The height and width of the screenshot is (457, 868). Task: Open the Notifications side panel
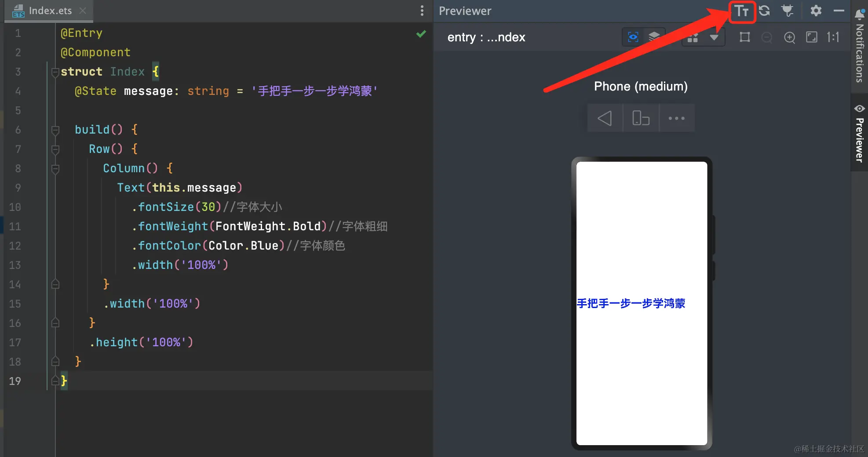click(x=860, y=46)
